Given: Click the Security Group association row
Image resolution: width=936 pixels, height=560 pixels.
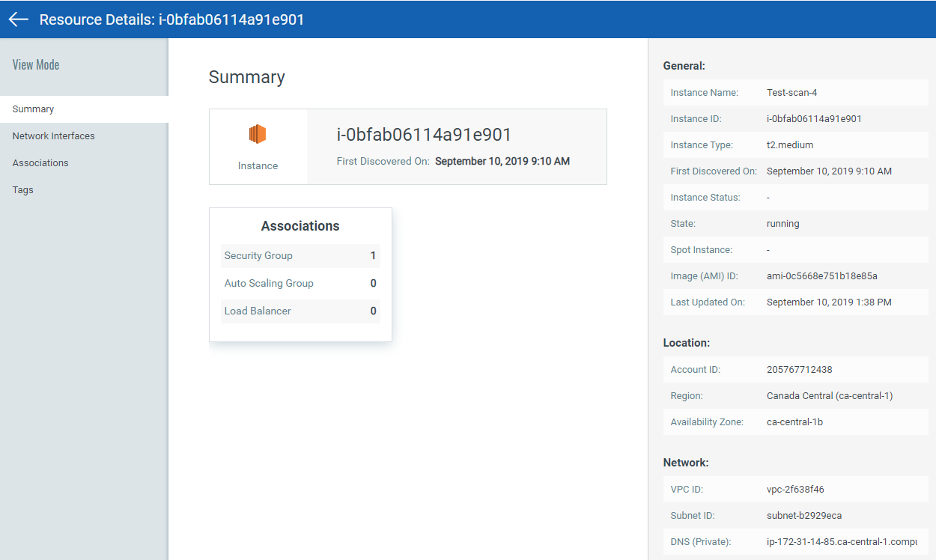Looking at the screenshot, I should (x=300, y=255).
